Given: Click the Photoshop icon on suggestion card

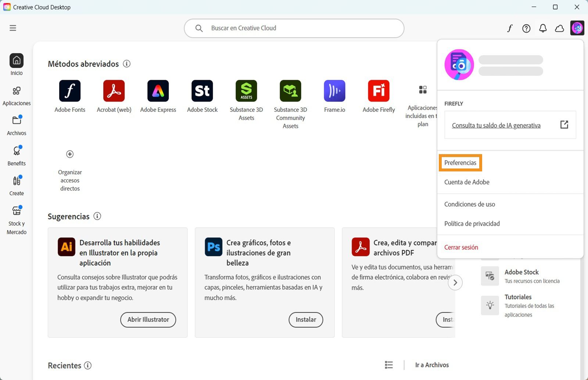Looking at the screenshot, I should (x=214, y=247).
